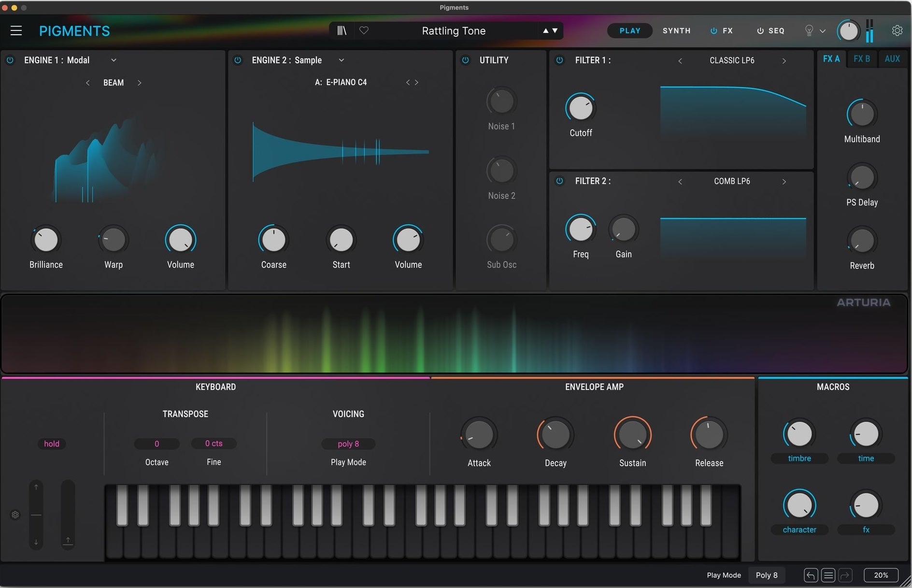Next Filter 1 type after CLASSIC LP6
This screenshot has width=912, height=588.
click(784, 60)
